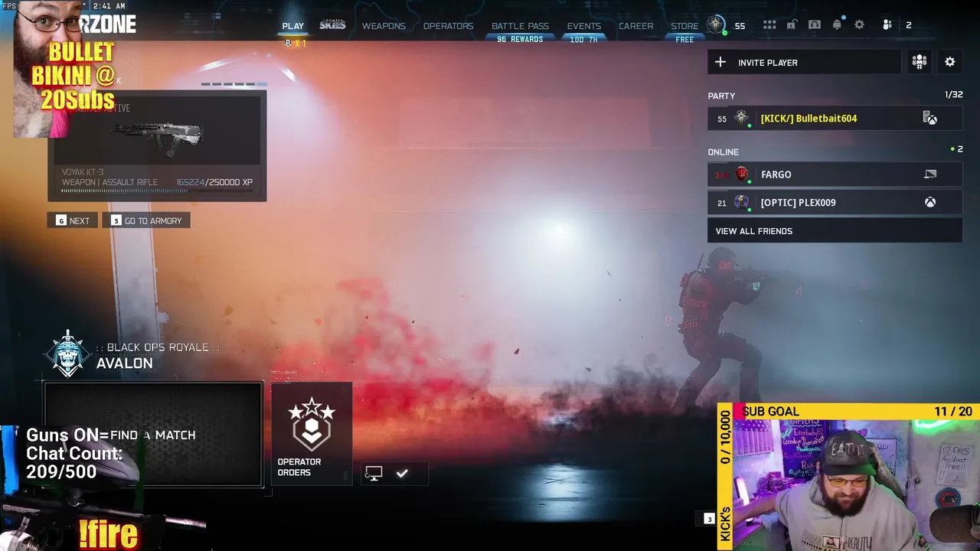Open notifications bell icon

837,25
